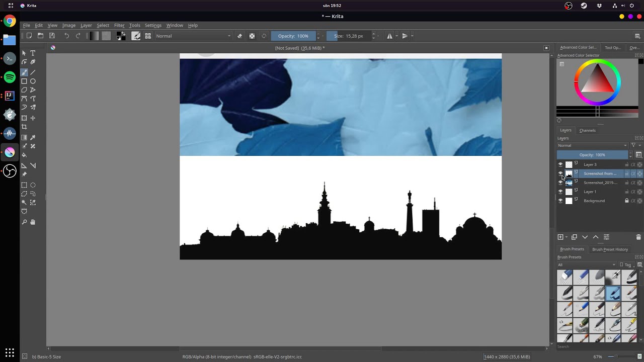Viewport: 644px width, 362px height.
Task: Click the brush Opacity slider
Action: pos(293,36)
